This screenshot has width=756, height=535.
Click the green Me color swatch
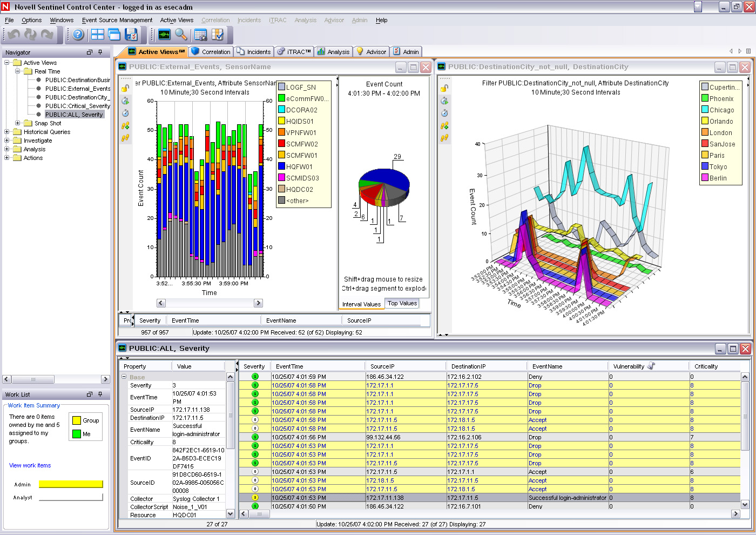(x=77, y=434)
